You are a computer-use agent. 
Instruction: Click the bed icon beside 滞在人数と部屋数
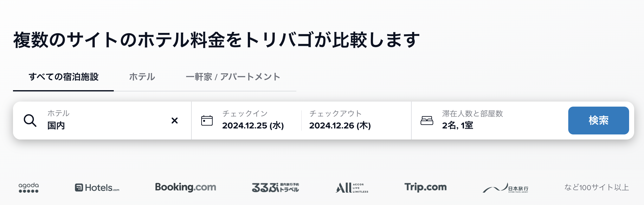point(428,121)
